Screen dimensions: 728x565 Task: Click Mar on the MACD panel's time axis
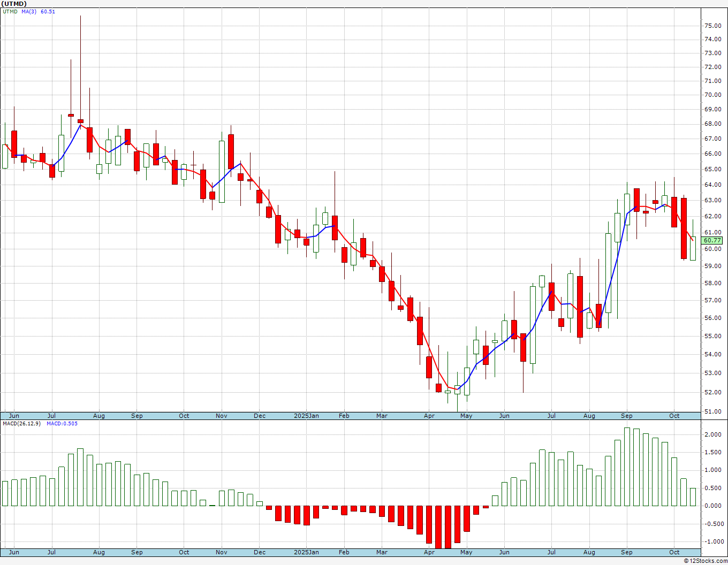point(382,552)
